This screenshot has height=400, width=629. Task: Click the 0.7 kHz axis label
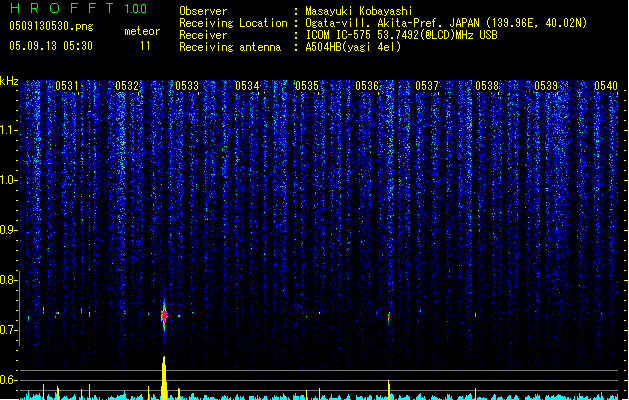(8, 330)
